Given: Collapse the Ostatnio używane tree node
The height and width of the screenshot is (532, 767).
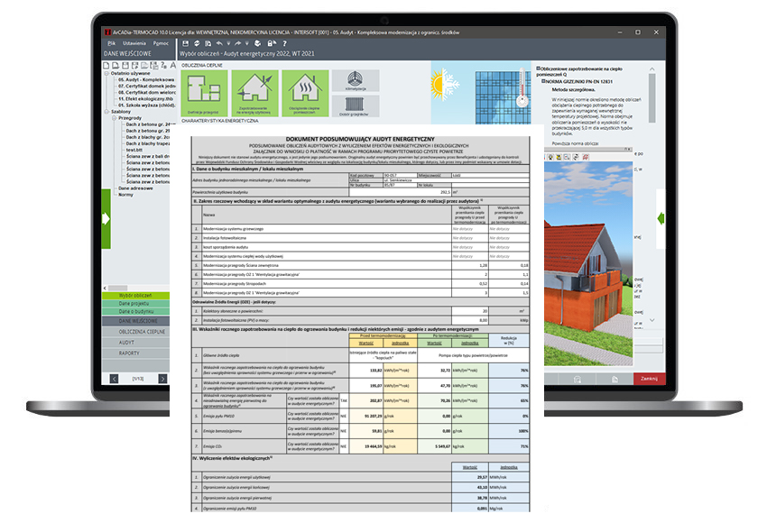Looking at the screenshot, I should [x=106, y=73].
